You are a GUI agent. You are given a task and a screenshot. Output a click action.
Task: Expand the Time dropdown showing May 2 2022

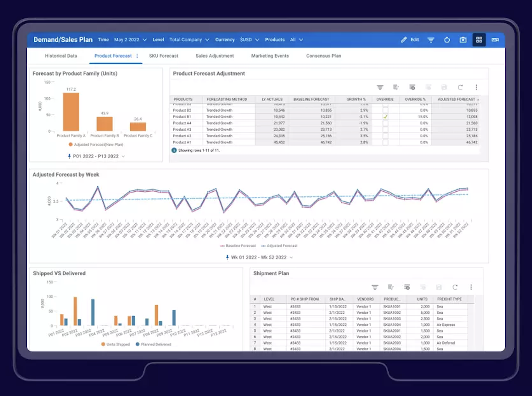(130, 40)
